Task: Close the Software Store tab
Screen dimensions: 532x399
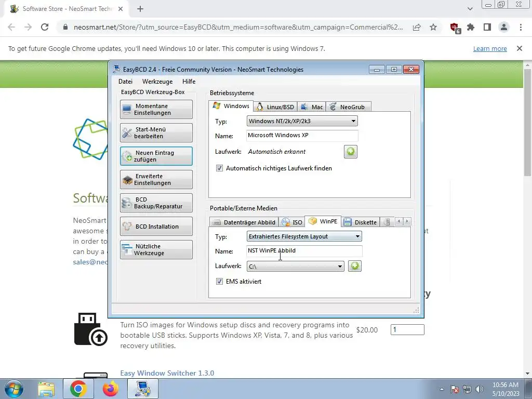Action: 121,9
